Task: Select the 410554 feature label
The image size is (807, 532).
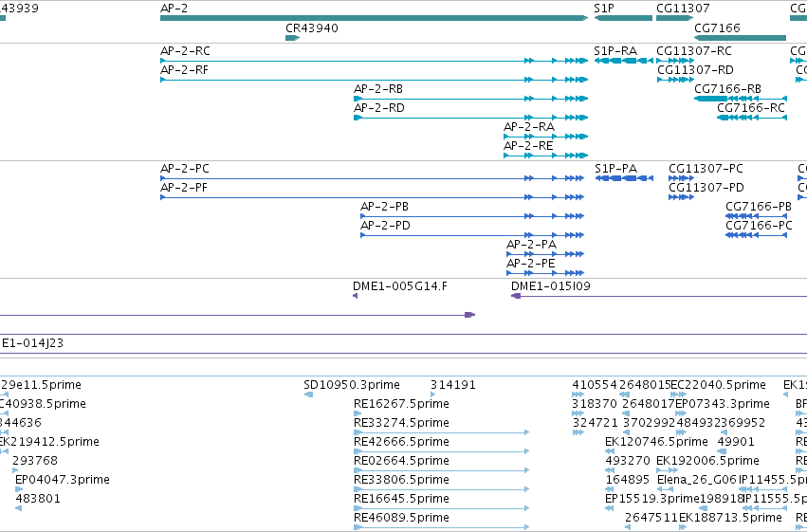Action: coord(595,385)
